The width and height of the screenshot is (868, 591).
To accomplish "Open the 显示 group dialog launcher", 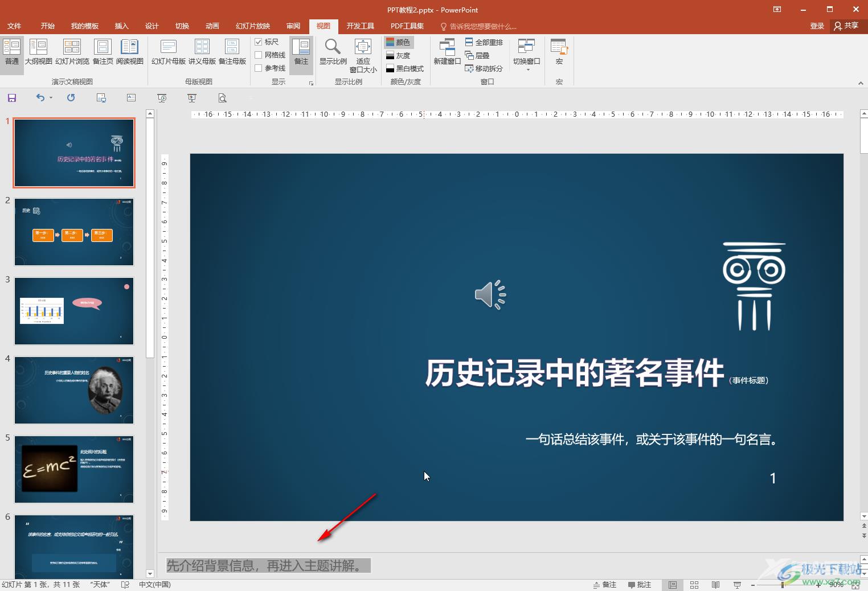I will (x=312, y=83).
